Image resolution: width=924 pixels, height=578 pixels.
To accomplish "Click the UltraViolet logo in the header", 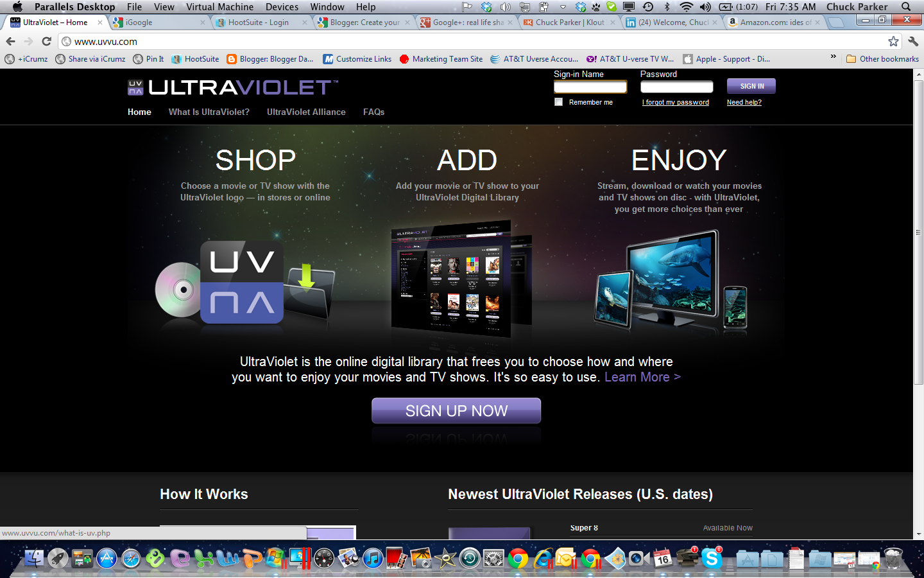I will (233, 87).
